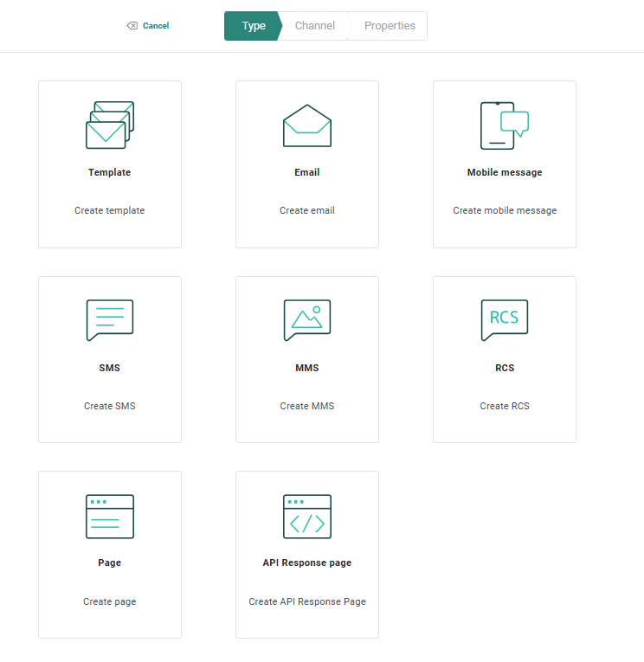Pick the Page browser window icon

(110, 516)
